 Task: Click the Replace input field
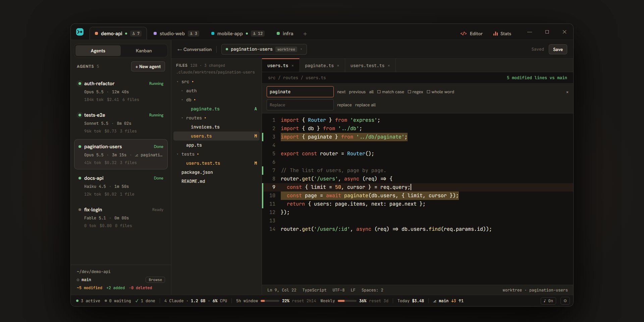(300, 105)
